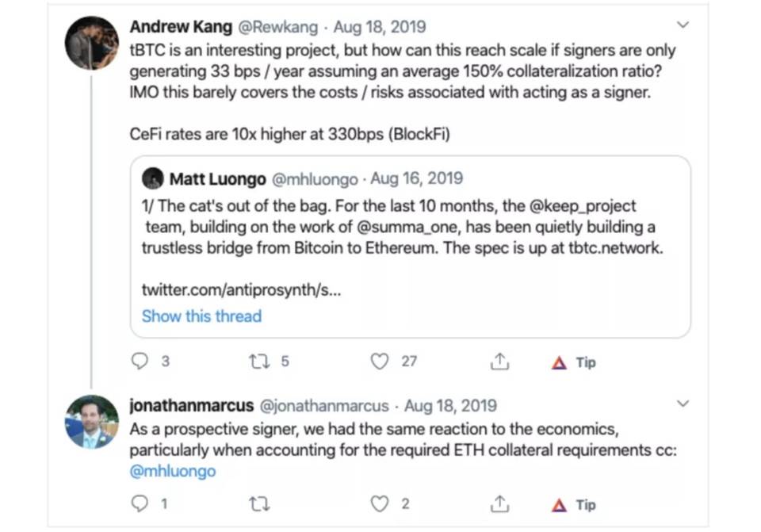Viewport: 761px width, 532px height.
Task: Open the dropdown caret on jonathanmarcus's tweet
Action: tap(683, 404)
